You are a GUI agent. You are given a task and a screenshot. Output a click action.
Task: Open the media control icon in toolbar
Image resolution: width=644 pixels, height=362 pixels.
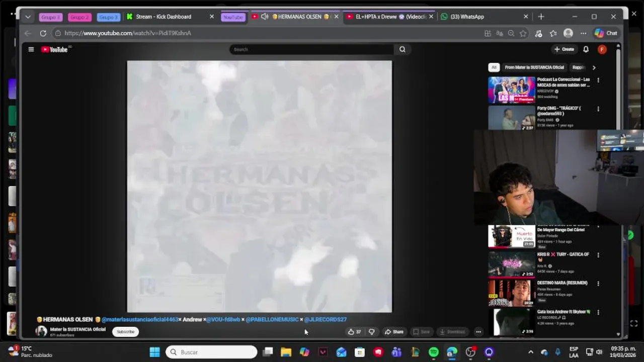(538, 33)
